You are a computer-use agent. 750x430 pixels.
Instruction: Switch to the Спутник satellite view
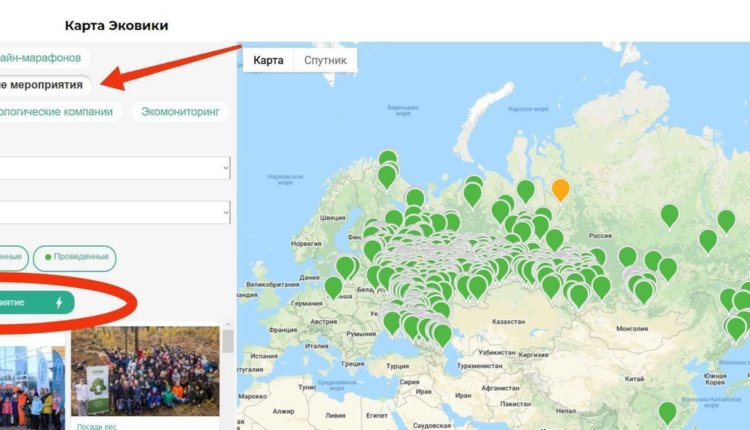point(325,60)
